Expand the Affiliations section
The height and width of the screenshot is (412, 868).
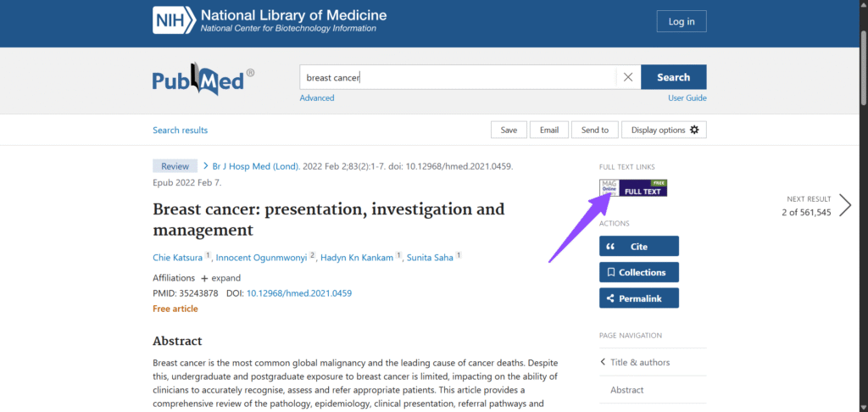[220, 278]
